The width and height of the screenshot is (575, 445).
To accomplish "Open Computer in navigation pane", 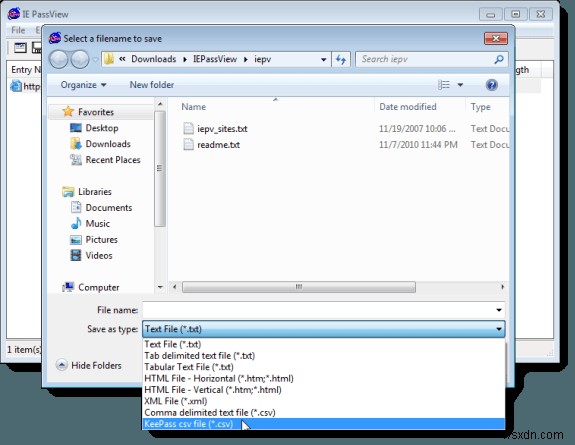I will (99, 288).
